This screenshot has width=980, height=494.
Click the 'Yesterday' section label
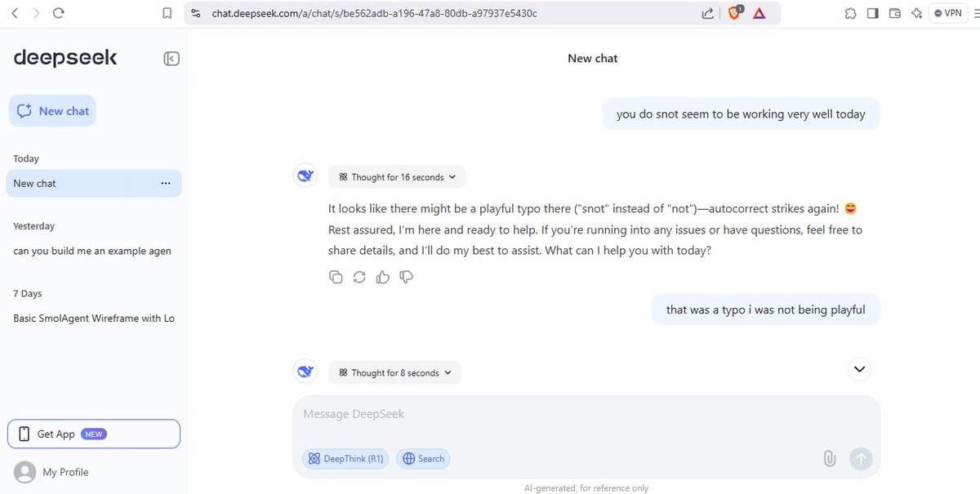pos(34,226)
